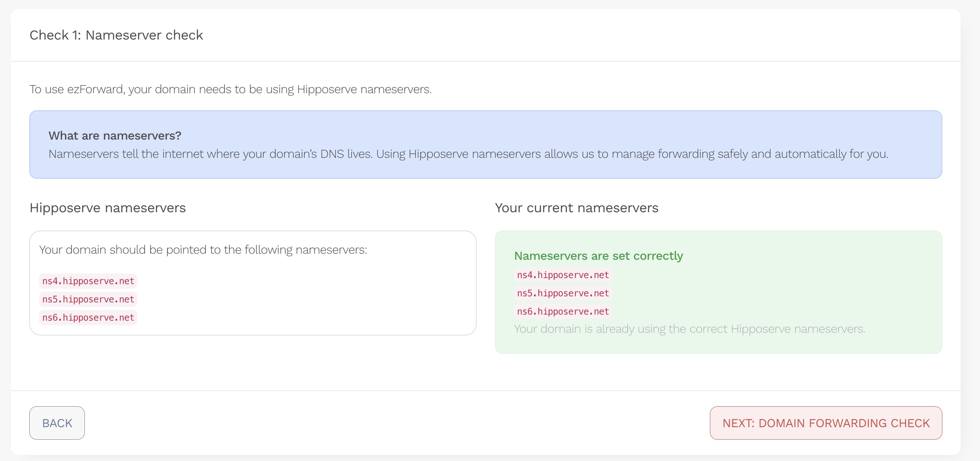The image size is (980, 461).
Task: Click the blue nameserver explanation text
Action: point(468,154)
